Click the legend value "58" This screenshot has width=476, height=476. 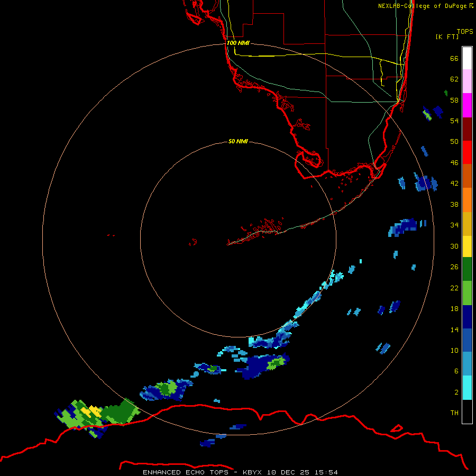(454, 100)
